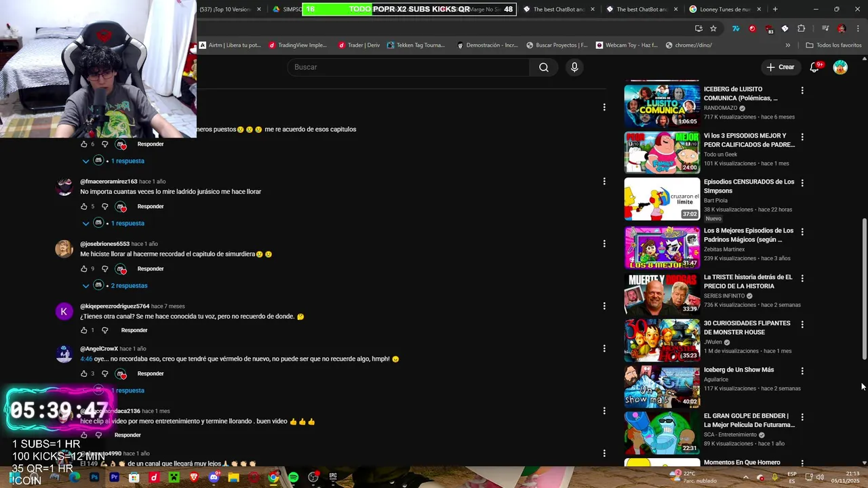The image size is (868, 488).
Task: Open the YouTube account avatar menu
Action: click(x=840, y=67)
